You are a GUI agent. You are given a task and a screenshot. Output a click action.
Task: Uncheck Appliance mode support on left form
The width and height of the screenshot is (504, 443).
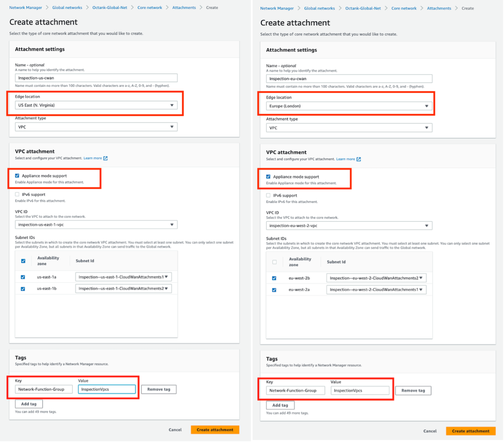coord(17,176)
